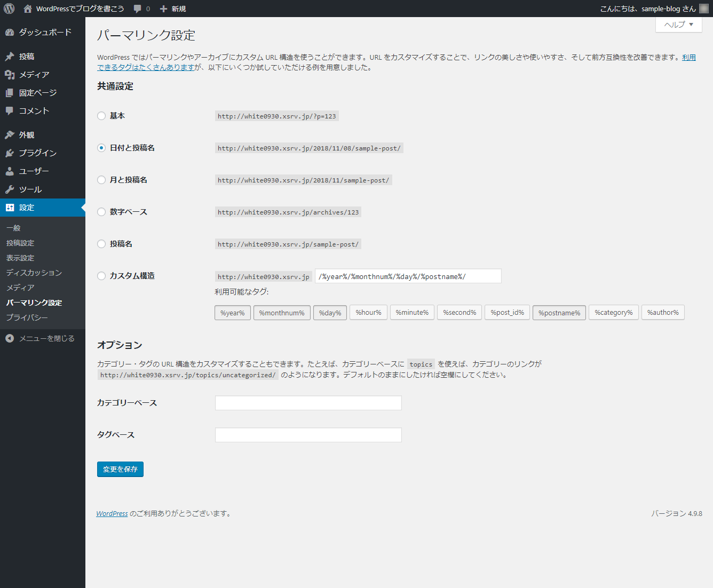The width and height of the screenshot is (713, 588).
Task: Open the プラグイン plugin icon
Action: tap(10, 153)
